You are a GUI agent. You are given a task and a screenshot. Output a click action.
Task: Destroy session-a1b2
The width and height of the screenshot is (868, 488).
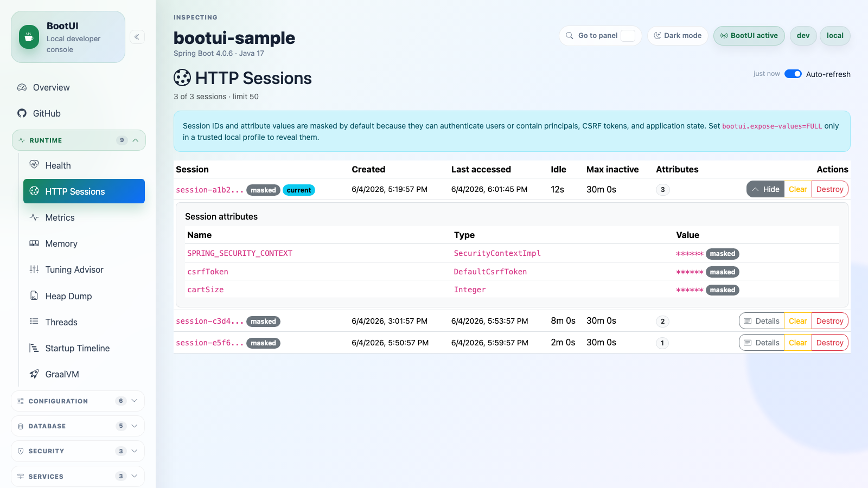[x=830, y=189]
